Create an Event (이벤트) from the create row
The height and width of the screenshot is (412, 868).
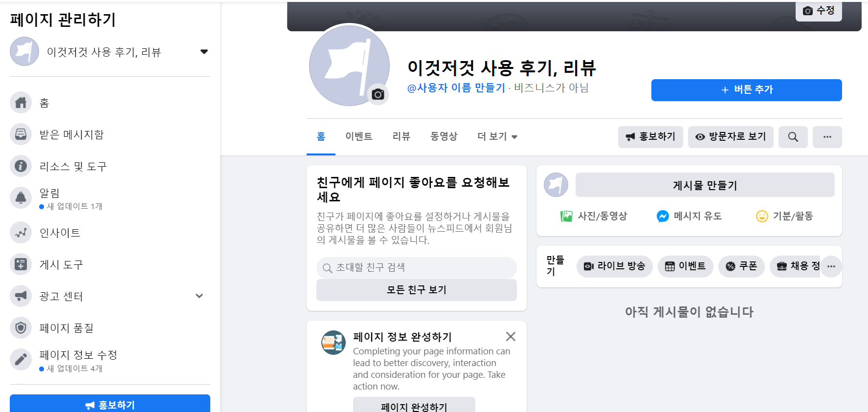click(686, 266)
